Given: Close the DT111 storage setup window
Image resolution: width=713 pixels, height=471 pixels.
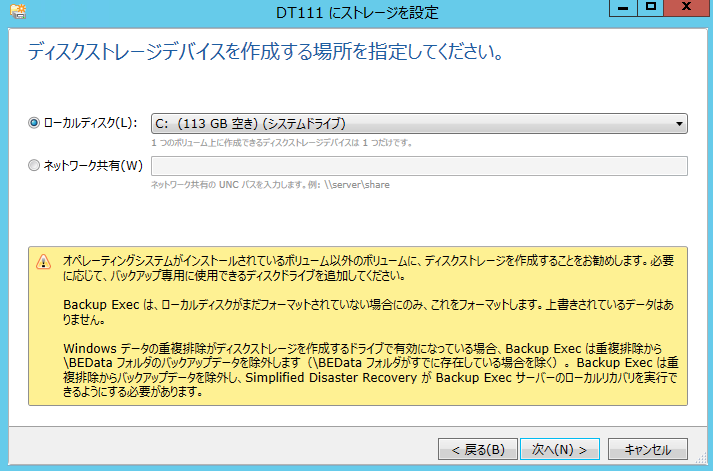Looking at the screenshot, I should coord(686,8).
